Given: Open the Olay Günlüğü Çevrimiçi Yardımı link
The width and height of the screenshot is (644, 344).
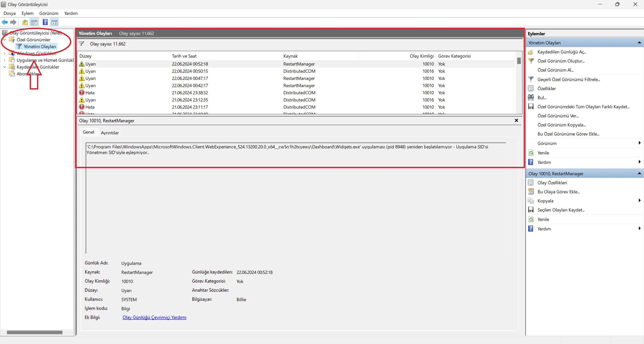Looking at the screenshot, I should click(154, 317).
